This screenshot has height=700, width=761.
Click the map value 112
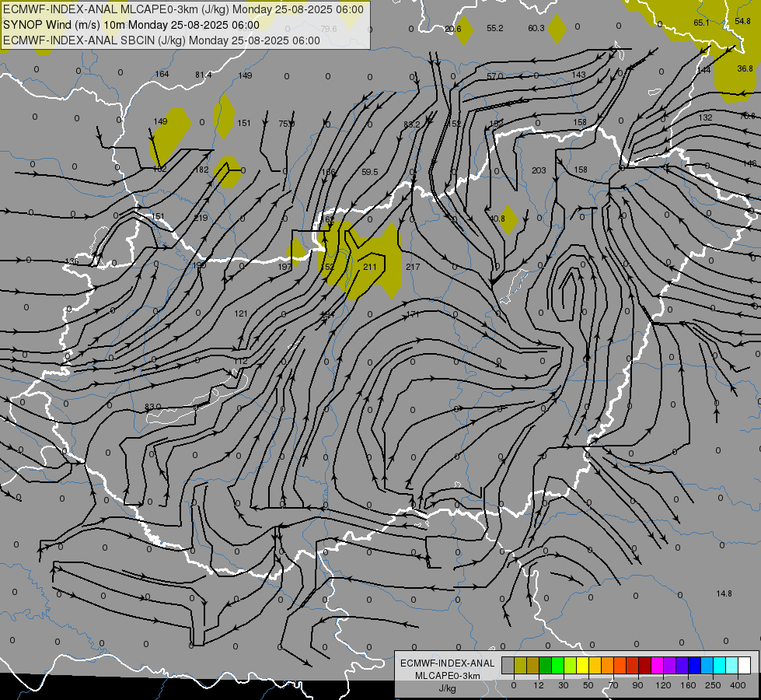241,362
